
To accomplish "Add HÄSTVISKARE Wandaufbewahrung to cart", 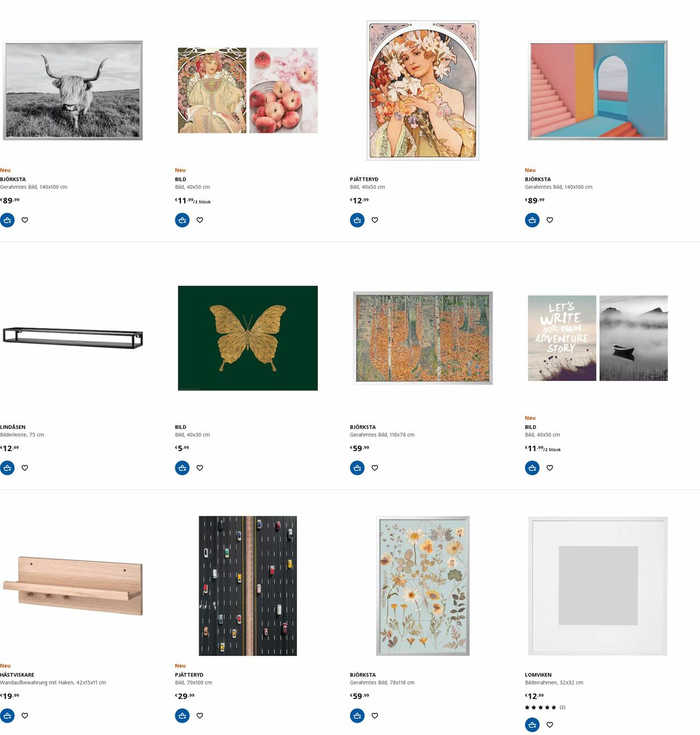I will [x=7, y=715].
